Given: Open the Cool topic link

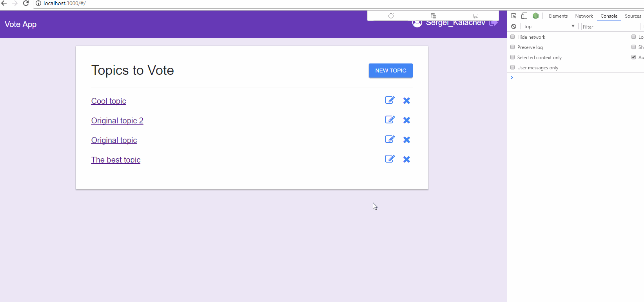Looking at the screenshot, I should [x=109, y=101].
